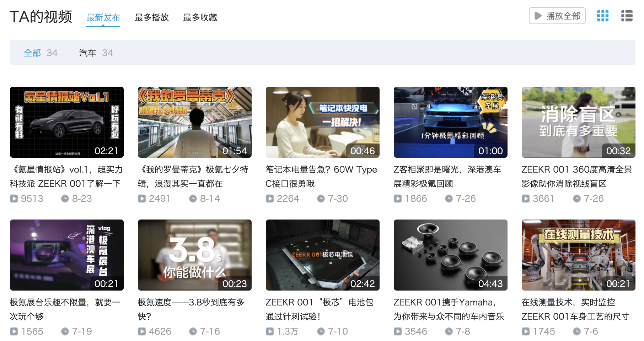Click clock icon beside date 7-30
The image size is (644, 341).
[x=321, y=199]
